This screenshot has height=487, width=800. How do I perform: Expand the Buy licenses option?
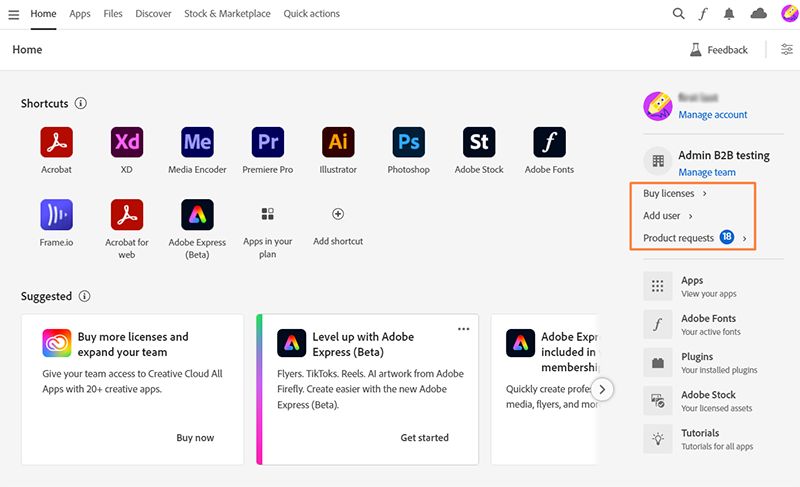[x=675, y=193]
